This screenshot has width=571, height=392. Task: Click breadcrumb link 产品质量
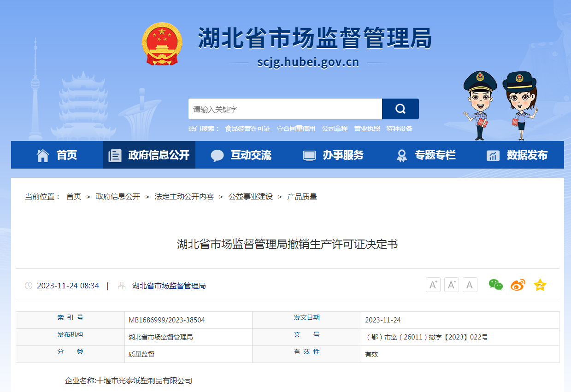(x=302, y=197)
